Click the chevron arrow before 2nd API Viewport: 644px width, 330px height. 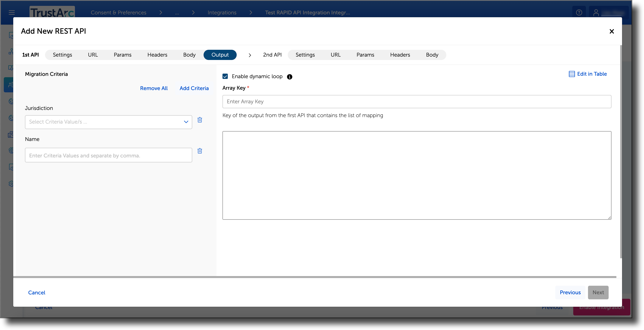pyautogui.click(x=250, y=55)
